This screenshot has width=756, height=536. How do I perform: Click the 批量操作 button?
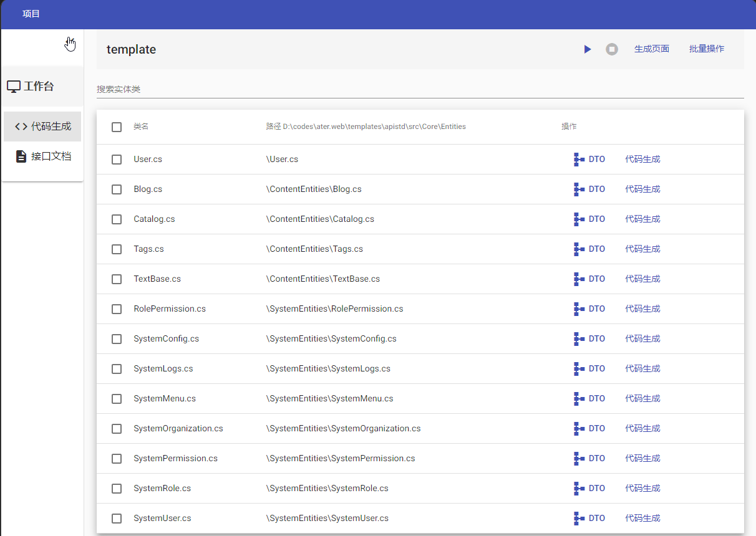[707, 49]
